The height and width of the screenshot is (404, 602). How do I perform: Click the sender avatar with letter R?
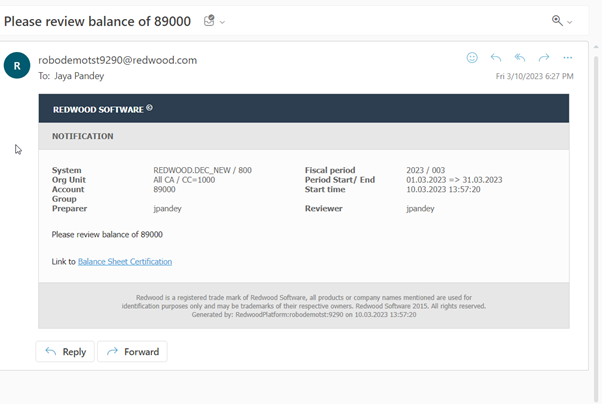coord(17,65)
